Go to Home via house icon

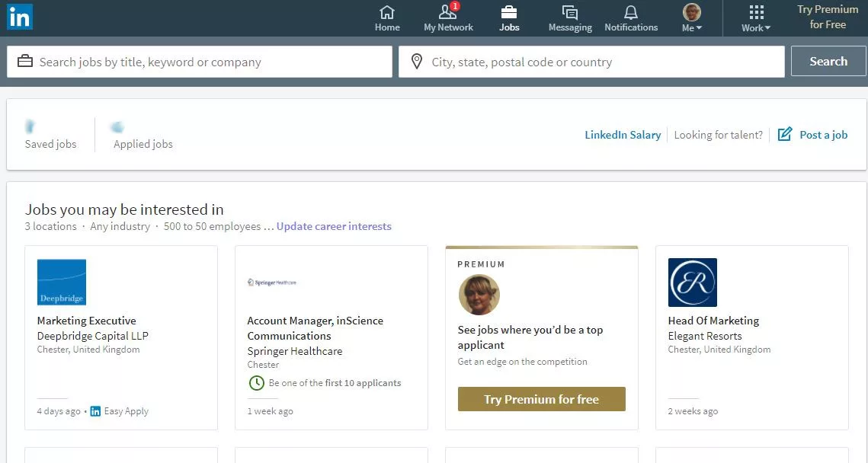(x=387, y=12)
